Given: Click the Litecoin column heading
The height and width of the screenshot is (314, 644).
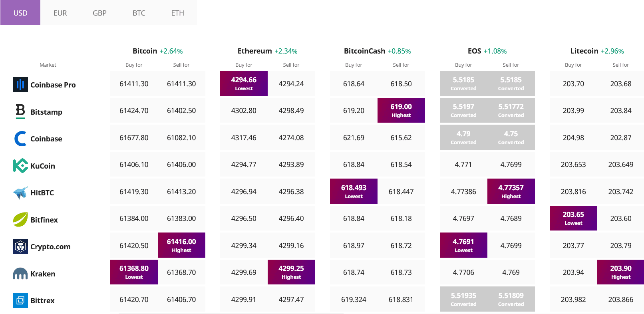Looking at the screenshot, I should click(x=584, y=51).
